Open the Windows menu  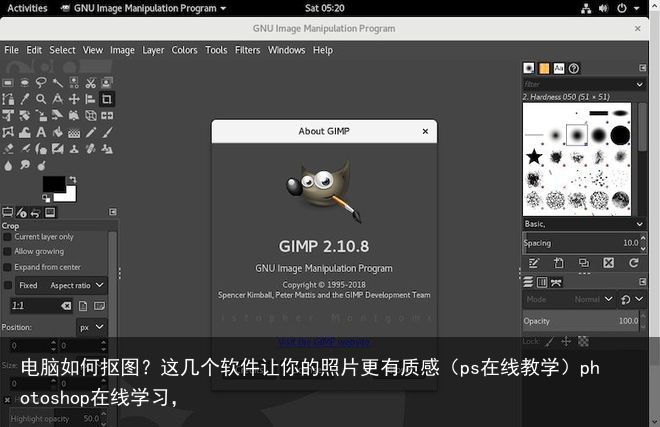286,50
